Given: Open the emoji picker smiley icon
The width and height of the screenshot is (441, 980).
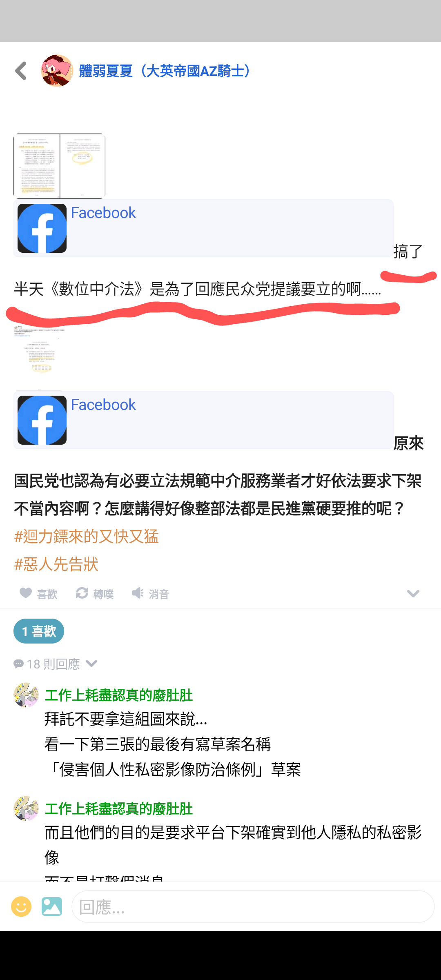Looking at the screenshot, I should 21,906.
